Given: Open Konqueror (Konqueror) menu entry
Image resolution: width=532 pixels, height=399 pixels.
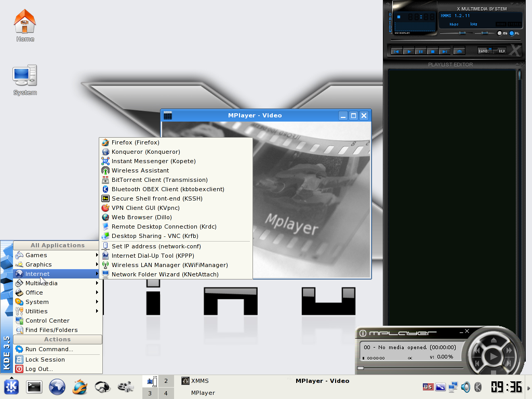Looking at the screenshot, I should point(176,152).
